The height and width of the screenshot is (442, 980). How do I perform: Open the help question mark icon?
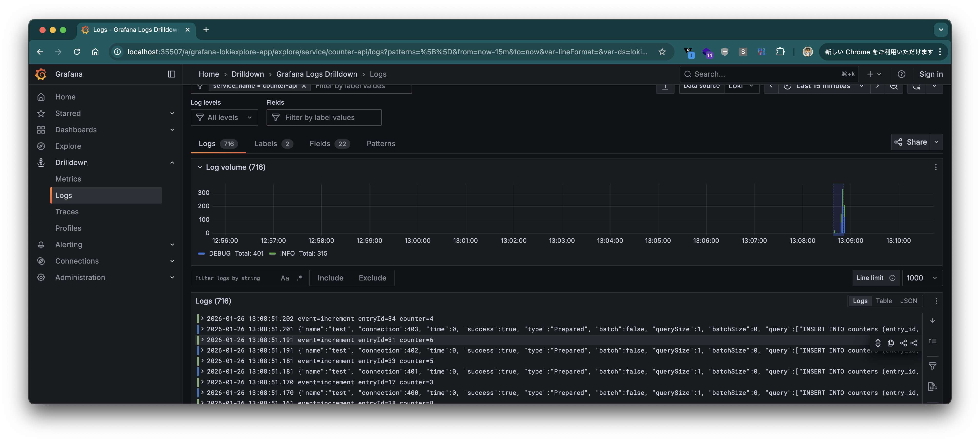(x=901, y=74)
